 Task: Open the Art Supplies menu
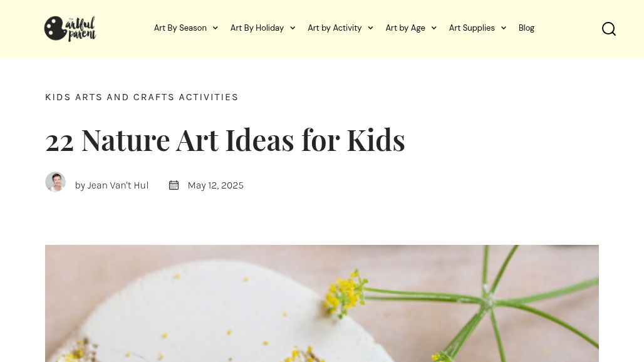472,28
